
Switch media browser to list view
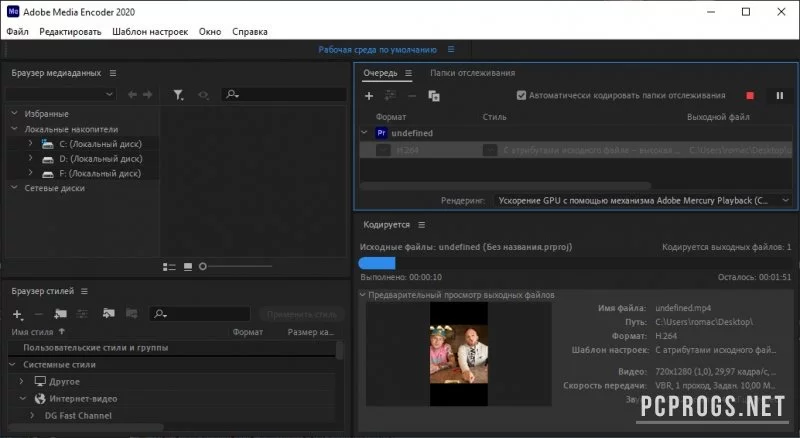pyautogui.click(x=169, y=266)
